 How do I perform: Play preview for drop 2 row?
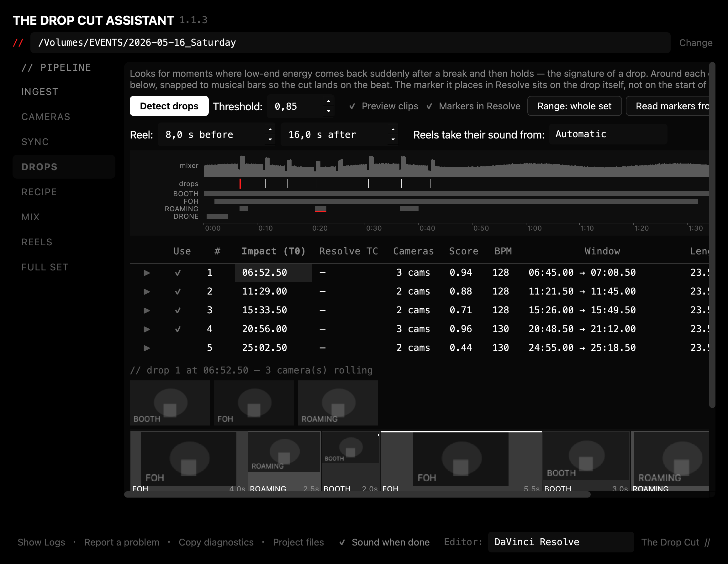[x=147, y=291]
